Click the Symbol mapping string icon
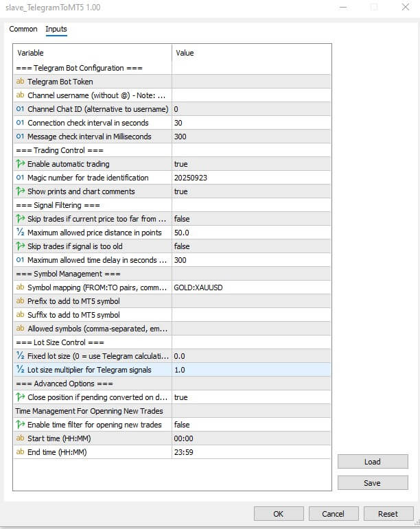Viewport: 420px width, 529px height. point(20,287)
